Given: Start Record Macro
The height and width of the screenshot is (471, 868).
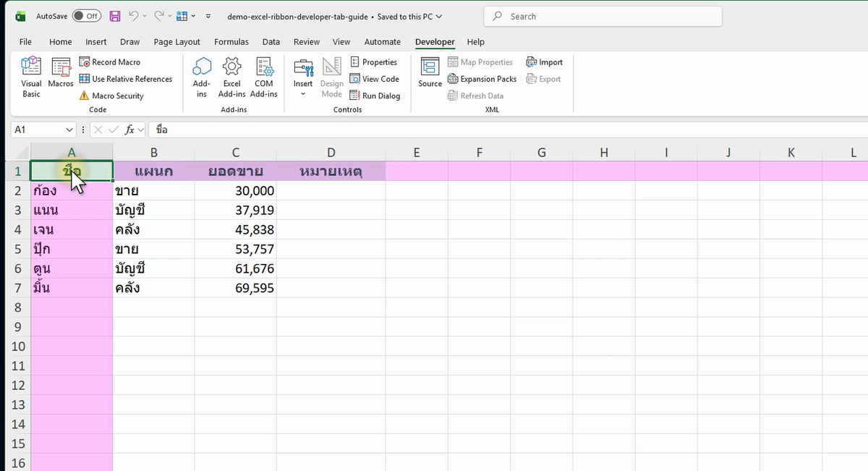Looking at the screenshot, I should (109, 62).
